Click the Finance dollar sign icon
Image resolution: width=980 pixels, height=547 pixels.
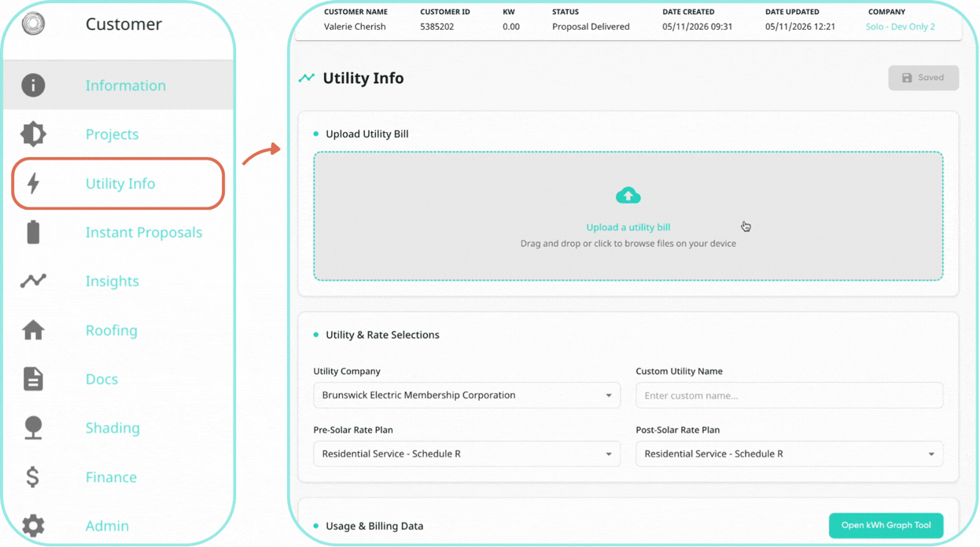(33, 477)
